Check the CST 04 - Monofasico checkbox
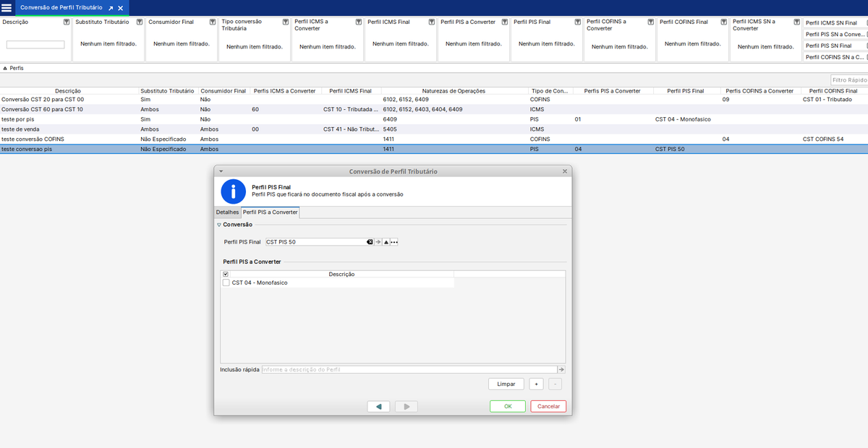The height and width of the screenshot is (448, 868). pos(226,283)
